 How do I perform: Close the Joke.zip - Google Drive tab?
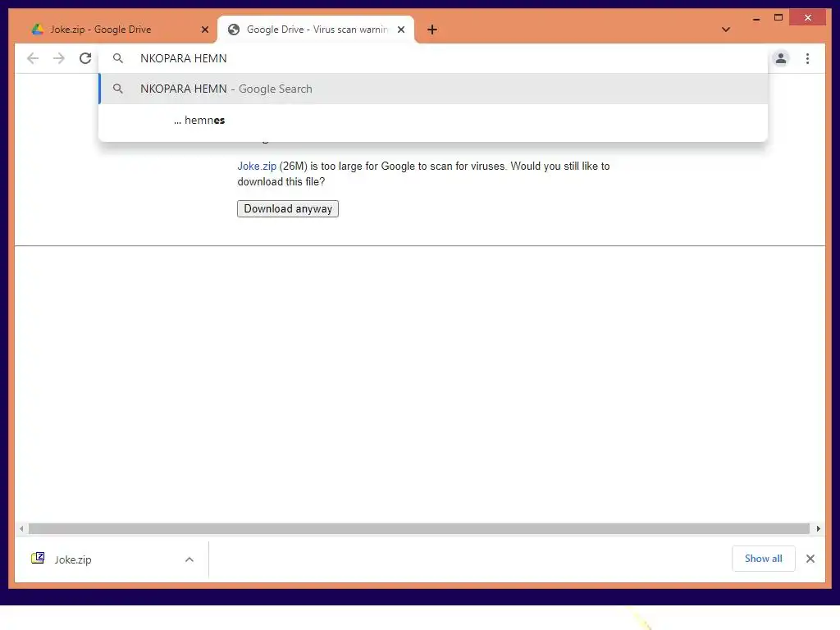[204, 30]
